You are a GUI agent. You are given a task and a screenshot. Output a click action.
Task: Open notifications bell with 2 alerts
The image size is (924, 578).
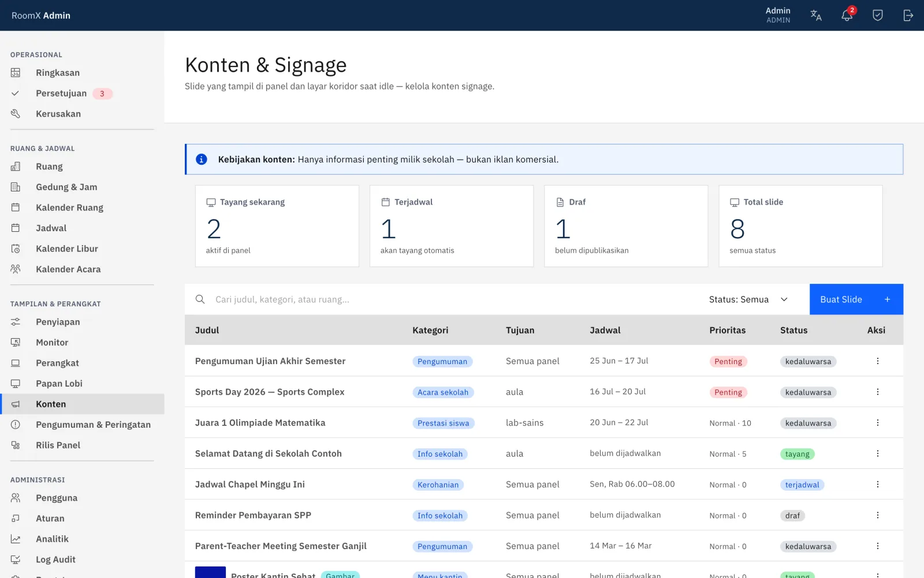(x=847, y=16)
